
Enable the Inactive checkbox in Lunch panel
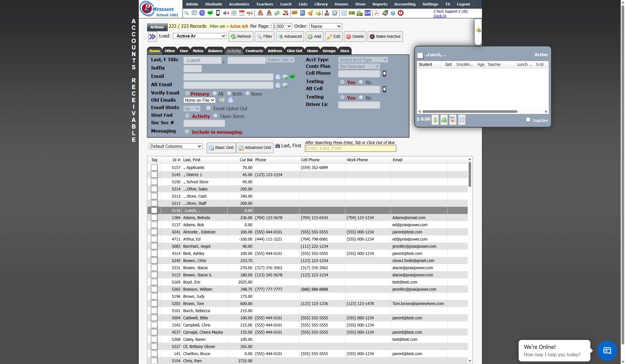coord(528,120)
